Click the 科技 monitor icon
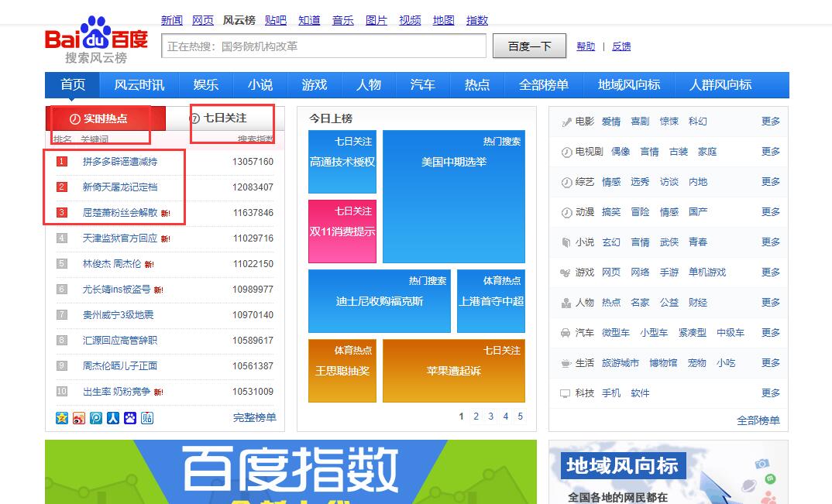The image size is (832, 504). (566, 393)
